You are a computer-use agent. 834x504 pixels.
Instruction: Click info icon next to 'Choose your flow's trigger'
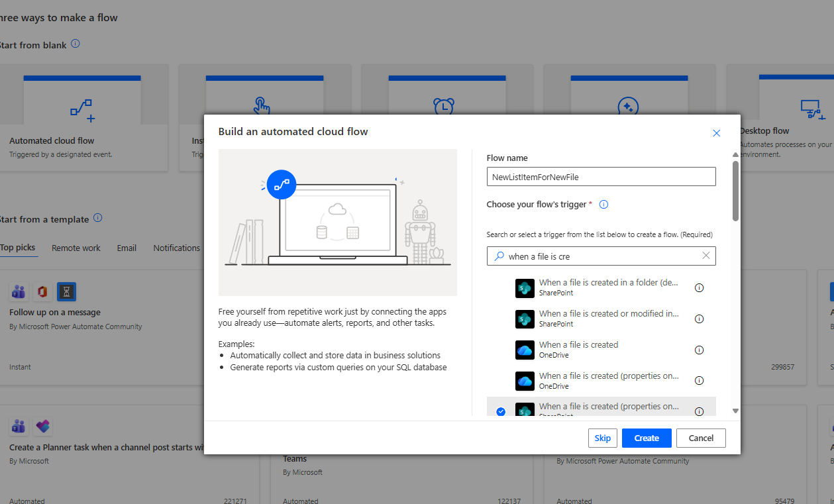(603, 205)
